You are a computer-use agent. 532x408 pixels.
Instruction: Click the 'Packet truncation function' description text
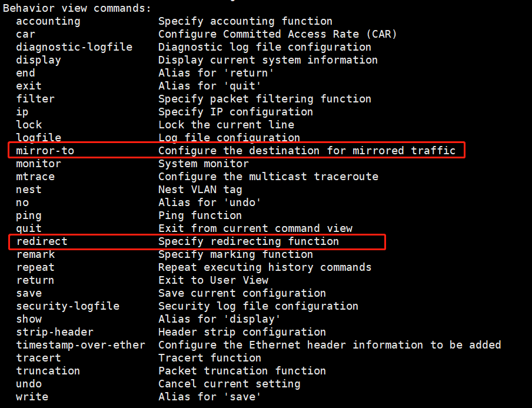[x=242, y=371]
